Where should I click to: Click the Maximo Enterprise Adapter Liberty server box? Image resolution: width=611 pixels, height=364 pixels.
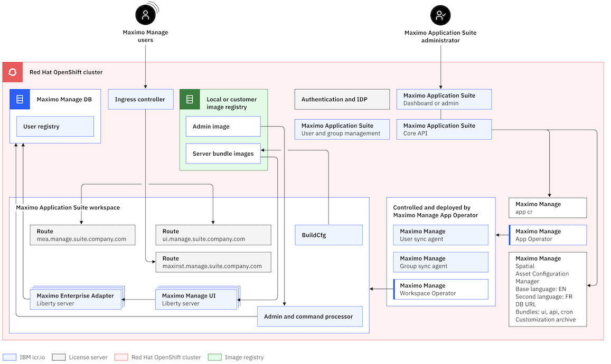[x=76, y=299]
